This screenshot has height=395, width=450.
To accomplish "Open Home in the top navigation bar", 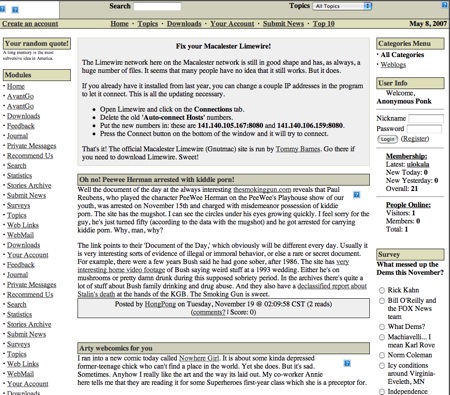I will (x=119, y=24).
